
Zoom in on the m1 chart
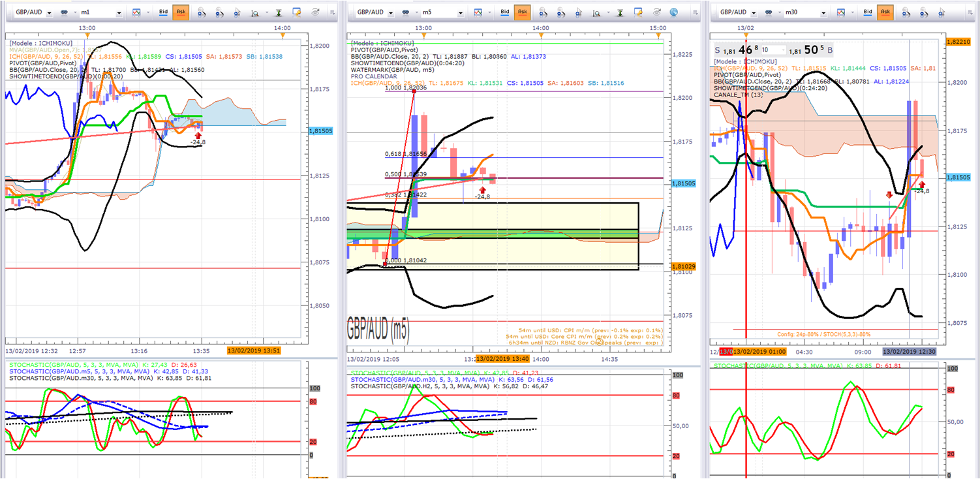pyautogui.click(x=202, y=12)
